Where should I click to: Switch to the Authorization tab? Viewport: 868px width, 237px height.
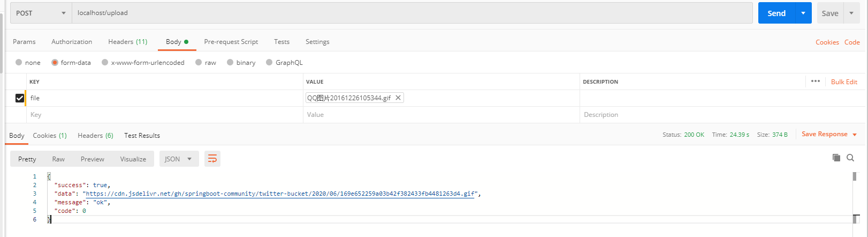[x=72, y=42]
